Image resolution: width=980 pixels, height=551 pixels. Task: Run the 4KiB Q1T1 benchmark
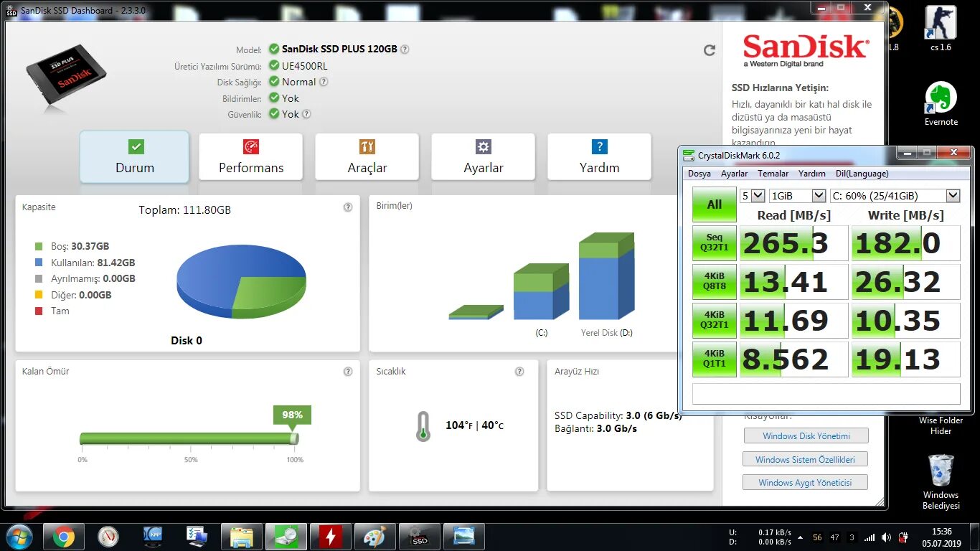tap(715, 359)
